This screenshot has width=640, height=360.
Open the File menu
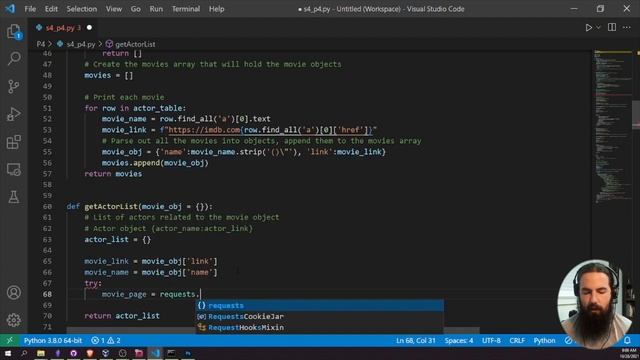(30, 9)
